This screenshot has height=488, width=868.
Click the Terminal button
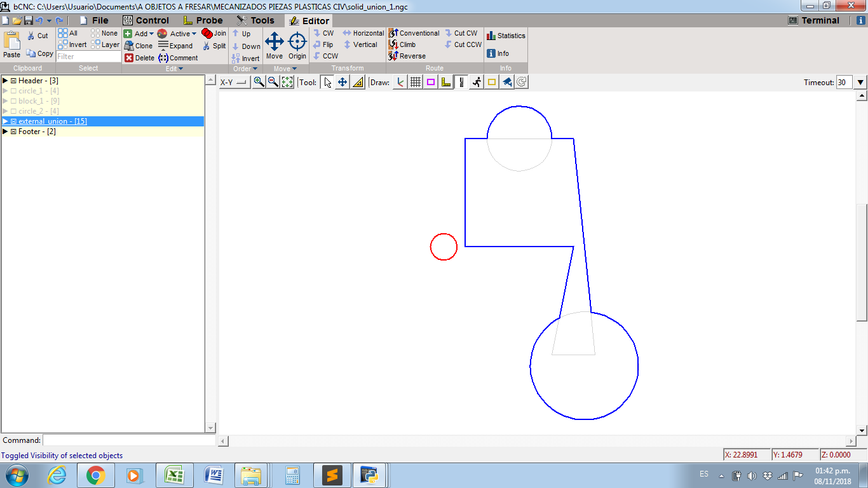[814, 20]
